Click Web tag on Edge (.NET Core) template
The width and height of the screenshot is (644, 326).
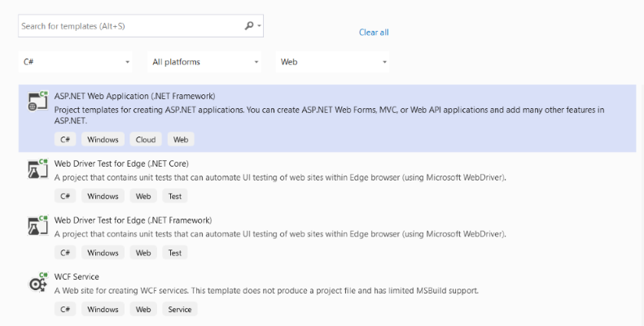[x=143, y=196]
